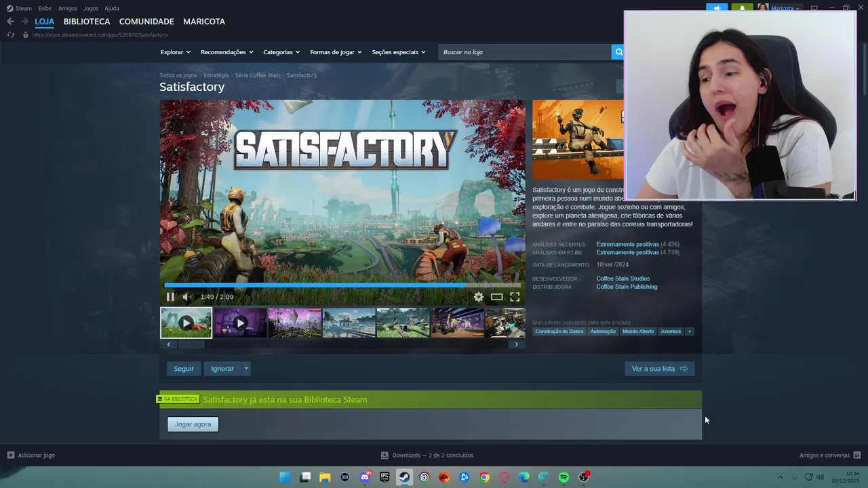The image size is (868, 488).
Task: Switch to the BIBLIOTECA tab
Action: click(x=87, y=22)
